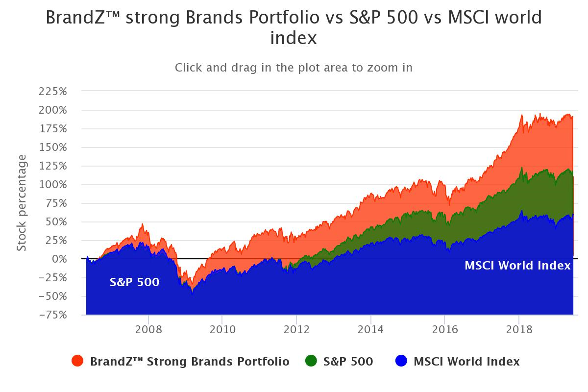Click the white S&P 500 label inside the chart
The width and height of the screenshot is (588, 392).
pyautogui.click(x=134, y=282)
